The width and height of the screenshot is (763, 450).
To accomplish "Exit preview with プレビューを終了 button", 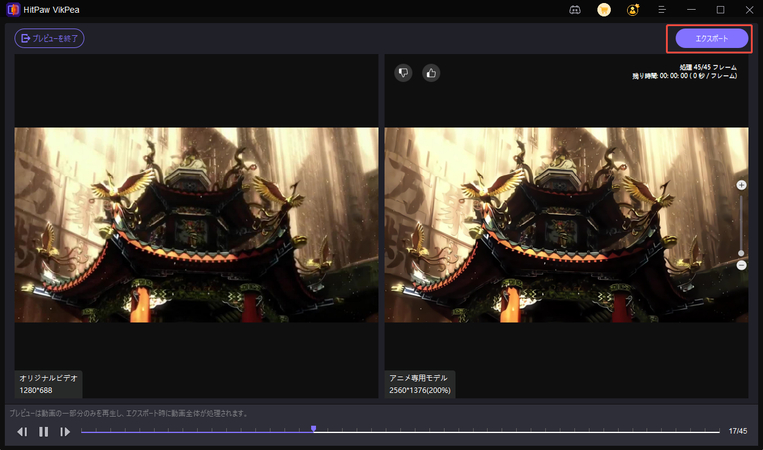I will [49, 38].
